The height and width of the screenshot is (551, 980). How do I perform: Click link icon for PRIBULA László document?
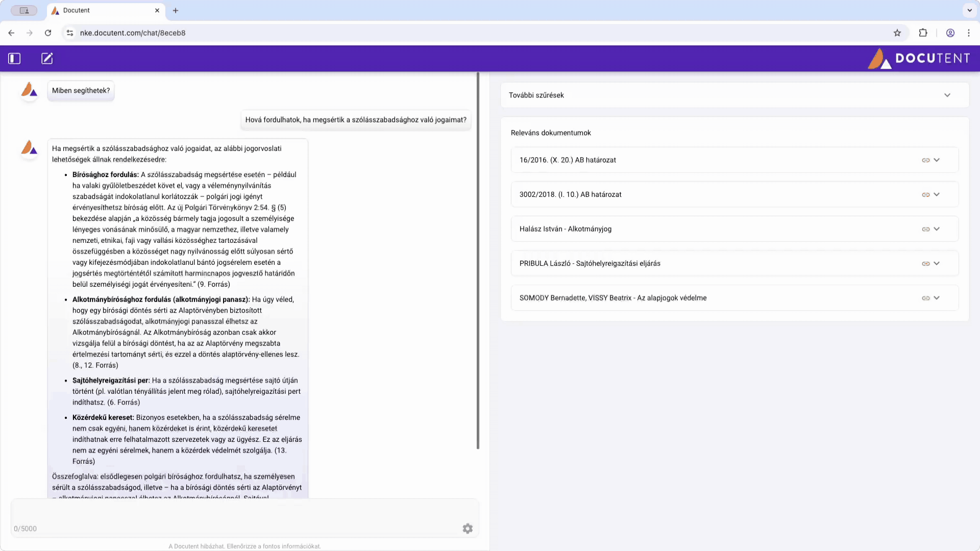pyautogui.click(x=925, y=264)
